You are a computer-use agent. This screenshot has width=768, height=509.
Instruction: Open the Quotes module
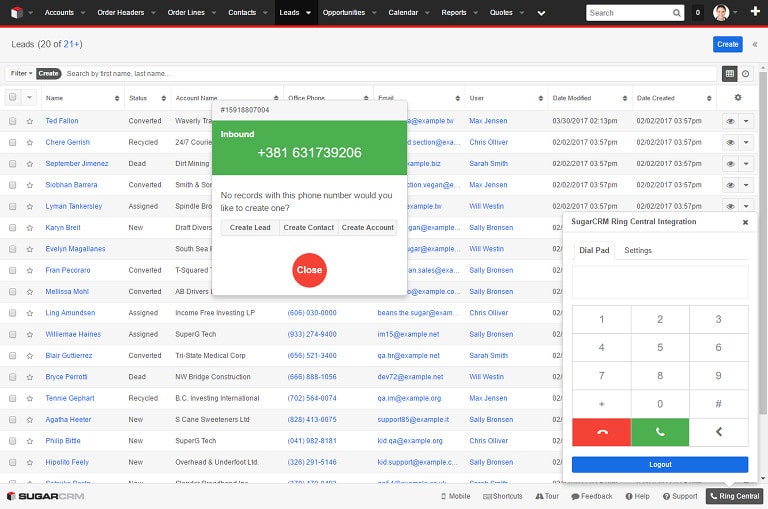point(501,13)
